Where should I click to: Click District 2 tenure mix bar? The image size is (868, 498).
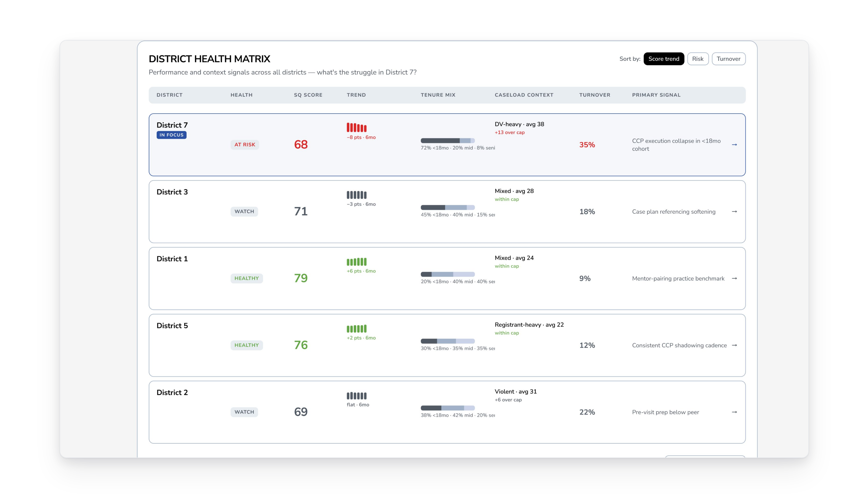point(448,408)
